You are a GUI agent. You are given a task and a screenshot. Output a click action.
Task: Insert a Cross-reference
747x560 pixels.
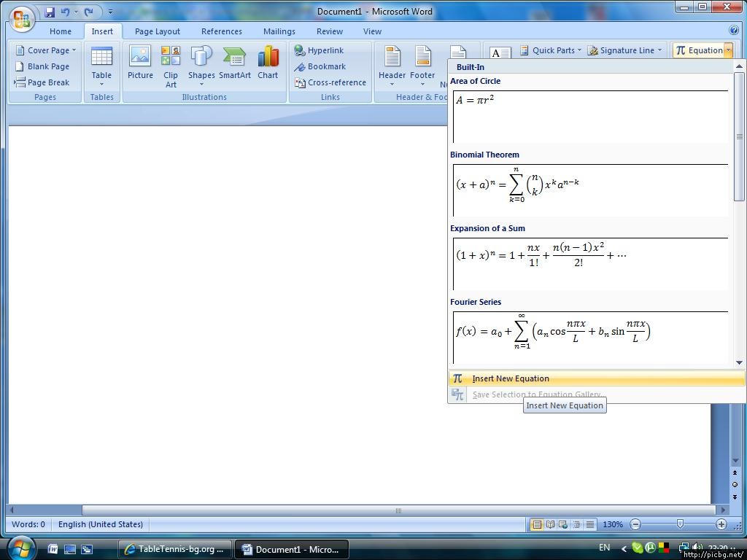click(330, 83)
